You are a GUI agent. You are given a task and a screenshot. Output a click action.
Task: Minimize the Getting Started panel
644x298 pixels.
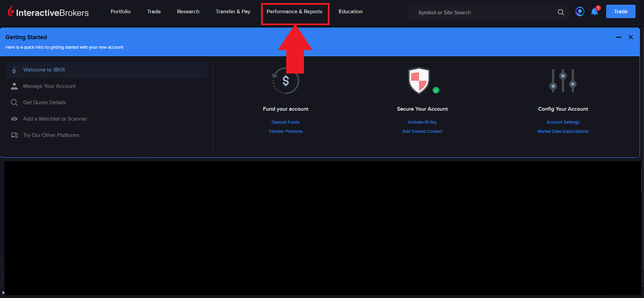618,37
